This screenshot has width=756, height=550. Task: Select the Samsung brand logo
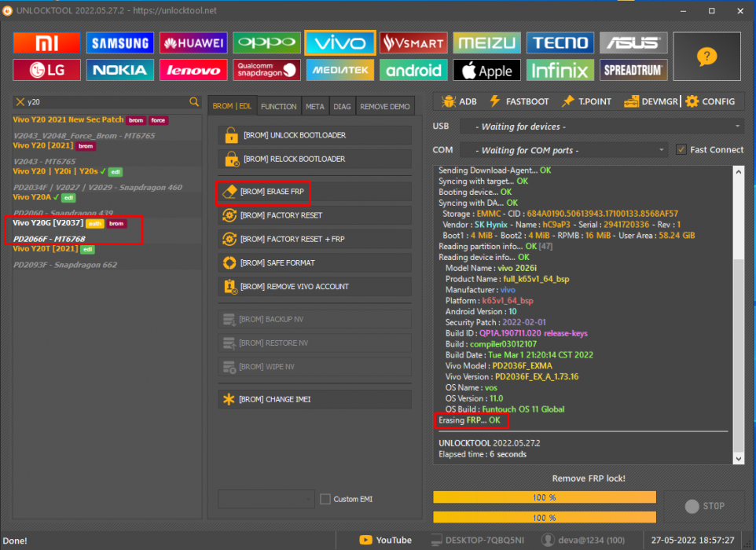120,43
